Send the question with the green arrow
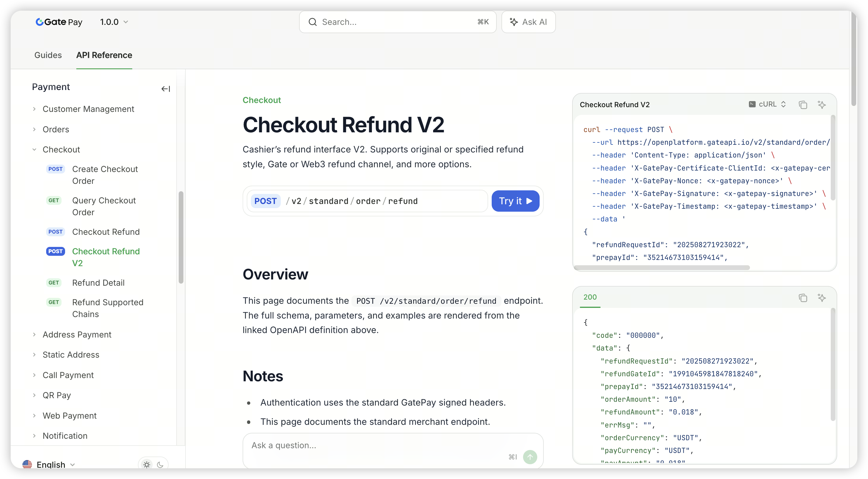Image resolution: width=868 pixels, height=479 pixels. click(x=530, y=457)
